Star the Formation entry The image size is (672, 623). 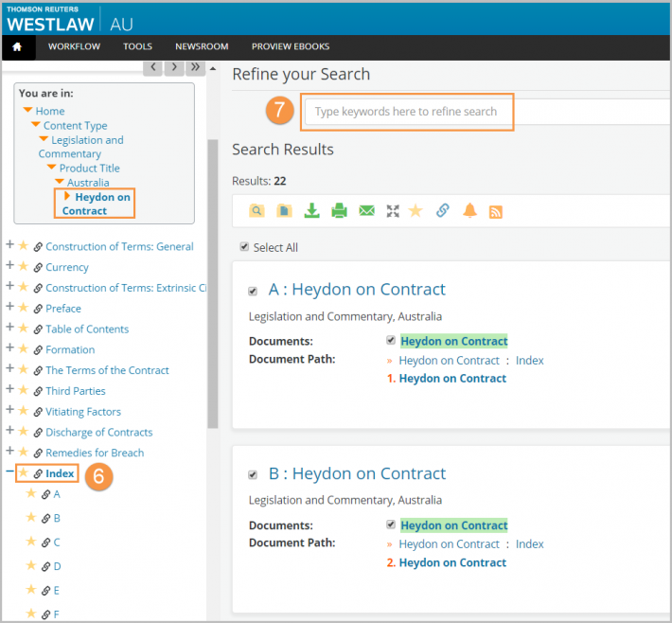(x=23, y=348)
